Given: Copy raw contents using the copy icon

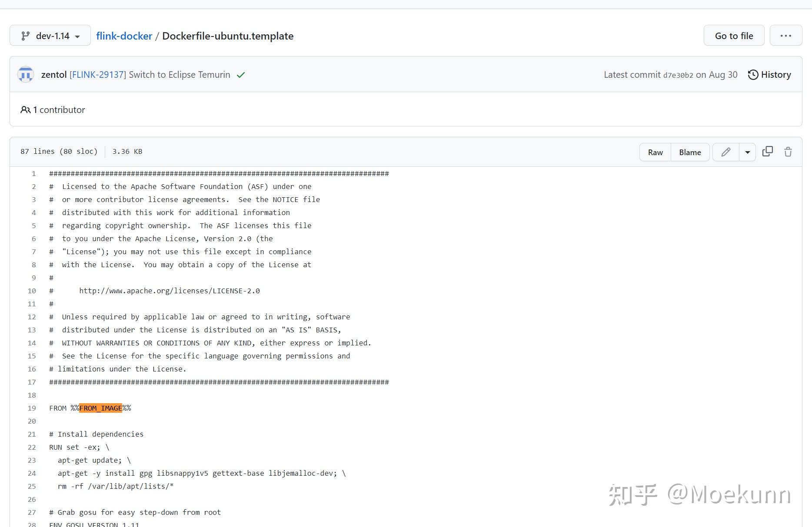Looking at the screenshot, I should point(768,152).
